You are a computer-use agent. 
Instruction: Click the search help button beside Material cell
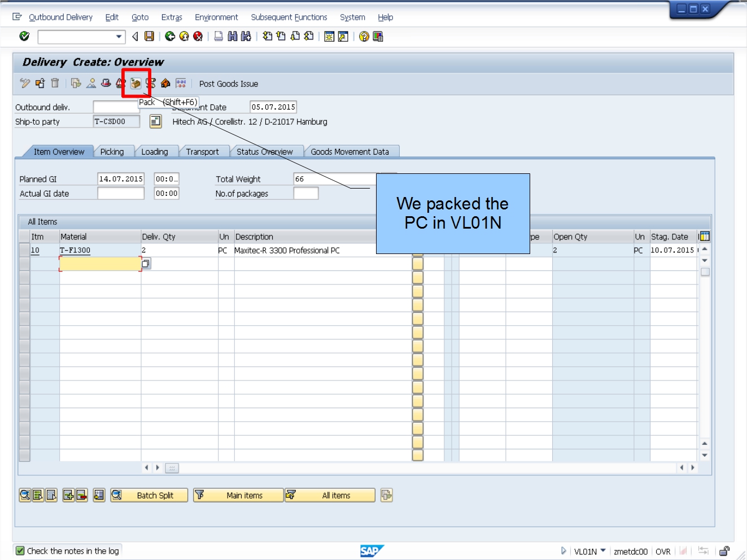tap(146, 264)
